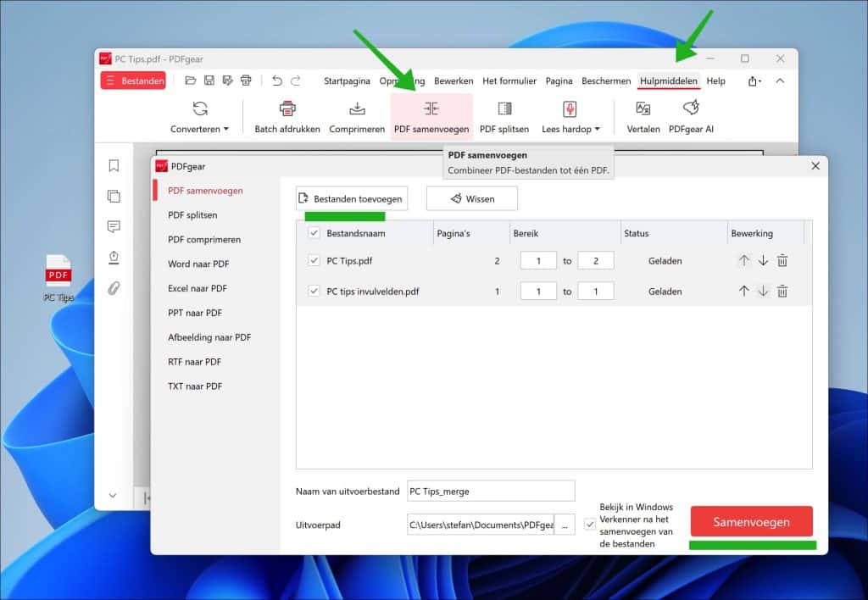This screenshot has width=868, height=600.
Task: Click range end field for PC Tips.pdf
Action: [596, 261]
